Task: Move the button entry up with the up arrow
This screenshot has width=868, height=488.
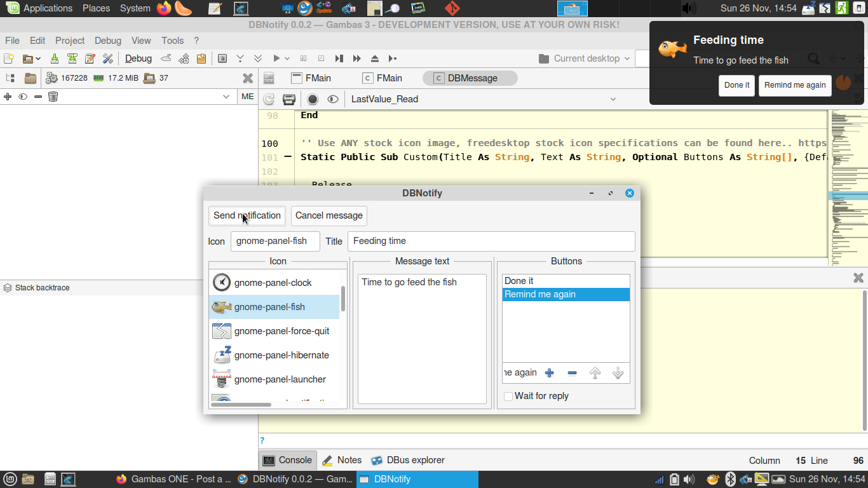Action: tap(595, 373)
